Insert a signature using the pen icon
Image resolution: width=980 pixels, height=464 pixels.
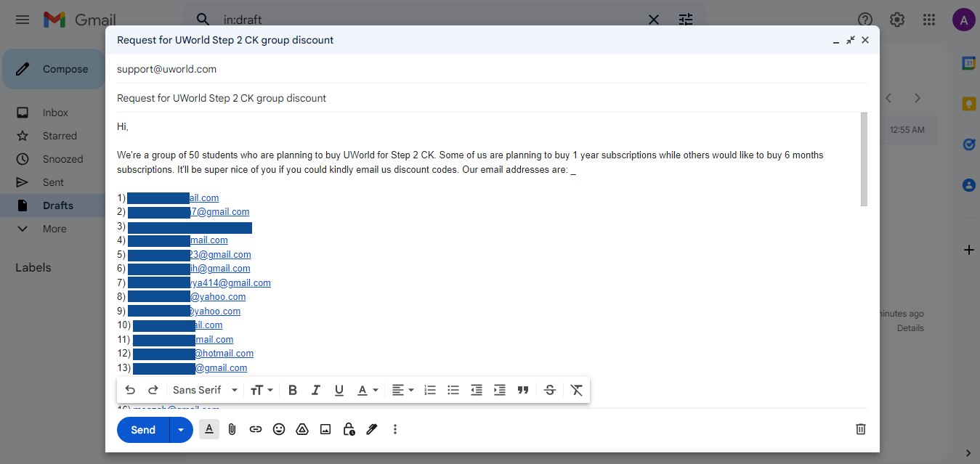(x=371, y=429)
